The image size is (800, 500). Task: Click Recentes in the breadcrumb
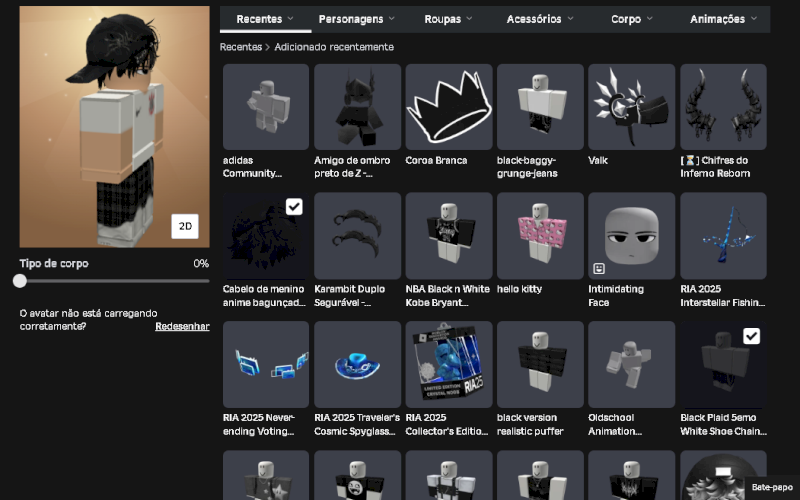[241, 47]
